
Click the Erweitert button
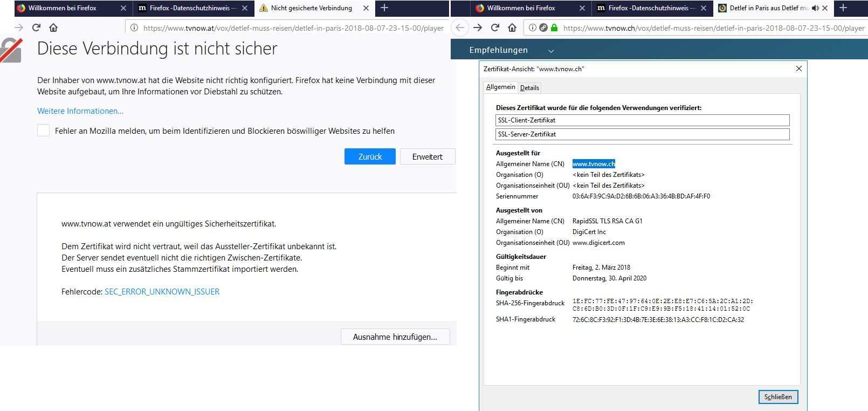tap(427, 156)
